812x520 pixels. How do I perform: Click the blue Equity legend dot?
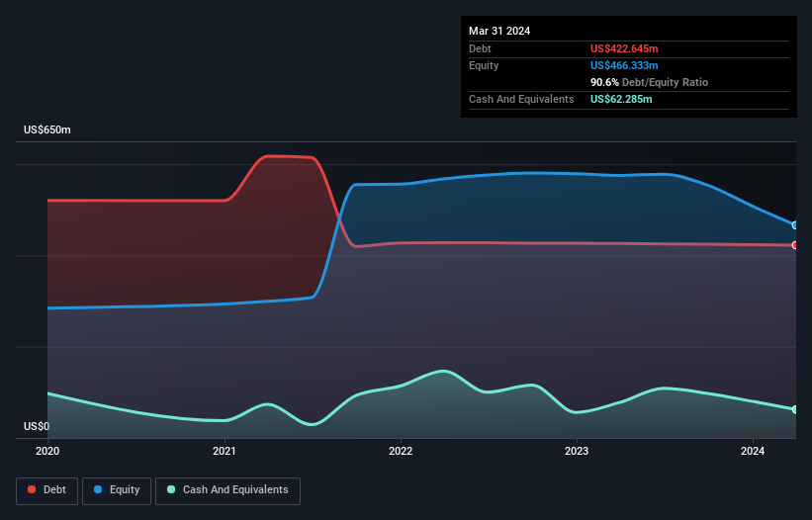coord(98,489)
